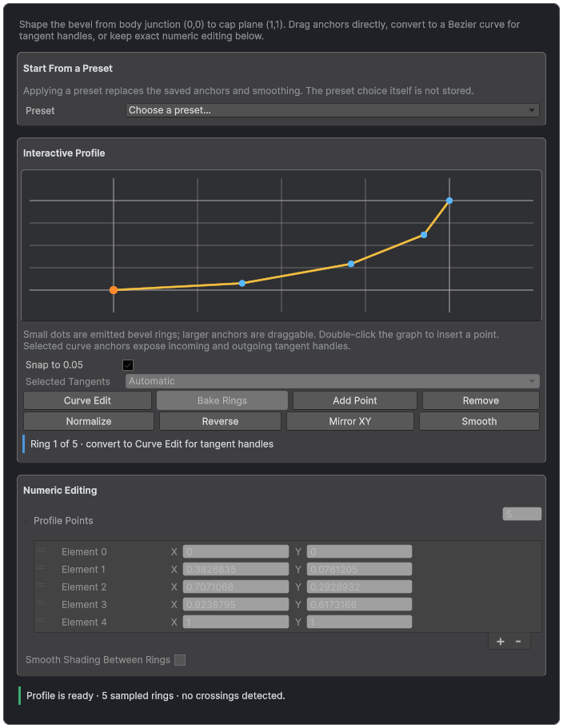The image size is (563, 728).
Task: Click the Add Point button
Action: tap(355, 400)
